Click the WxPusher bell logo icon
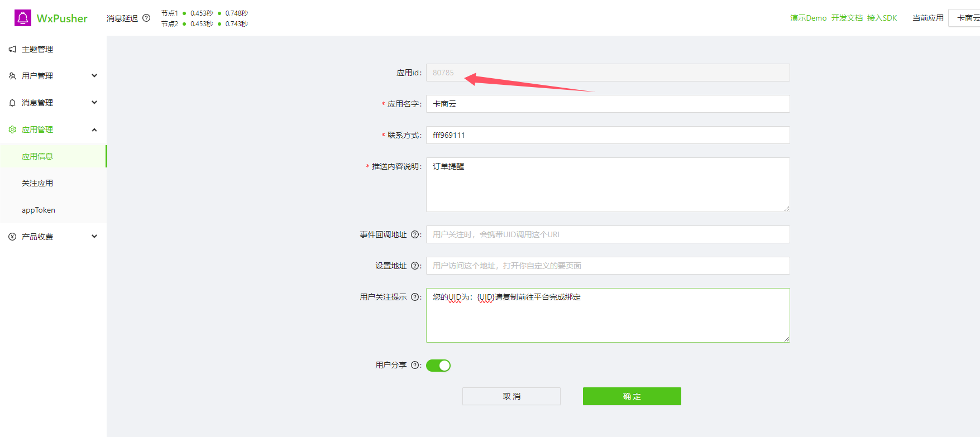This screenshot has height=437, width=980. (x=23, y=18)
